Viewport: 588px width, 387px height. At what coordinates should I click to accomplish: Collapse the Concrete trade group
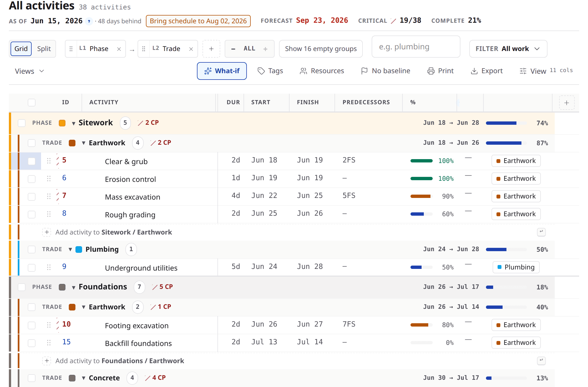click(83, 378)
